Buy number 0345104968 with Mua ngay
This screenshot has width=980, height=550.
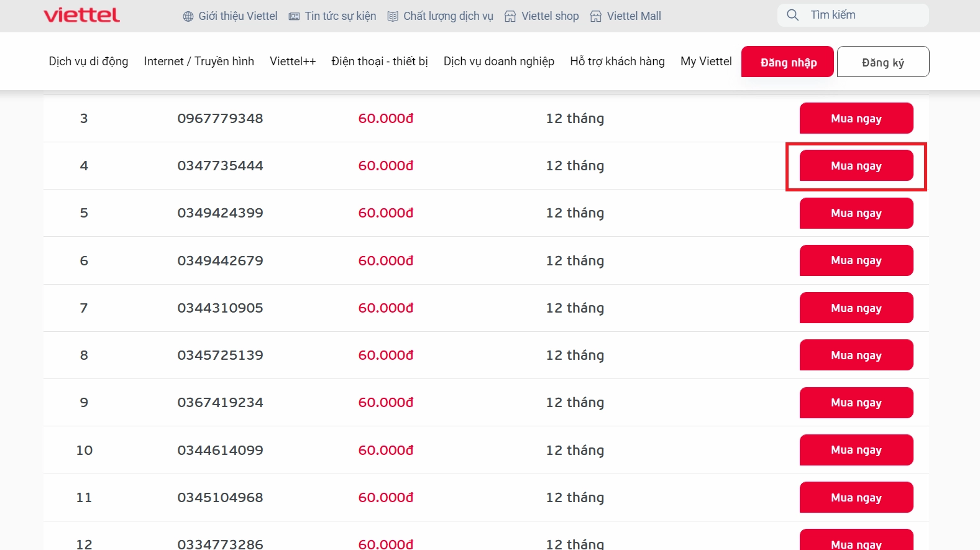856,497
